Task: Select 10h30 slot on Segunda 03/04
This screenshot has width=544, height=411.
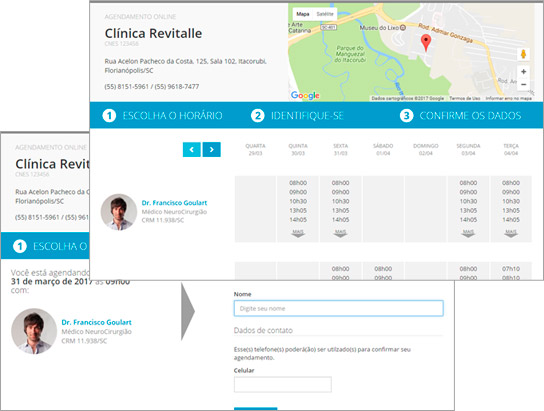Action: [468, 201]
